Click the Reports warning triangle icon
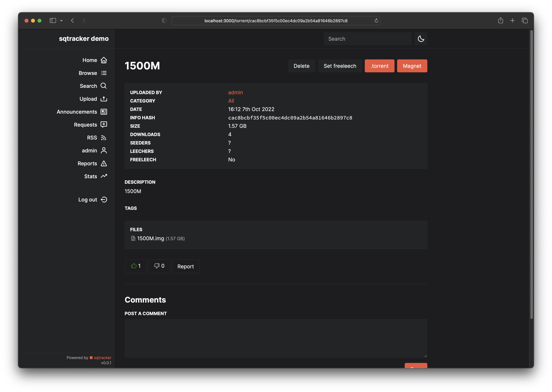 point(104,163)
